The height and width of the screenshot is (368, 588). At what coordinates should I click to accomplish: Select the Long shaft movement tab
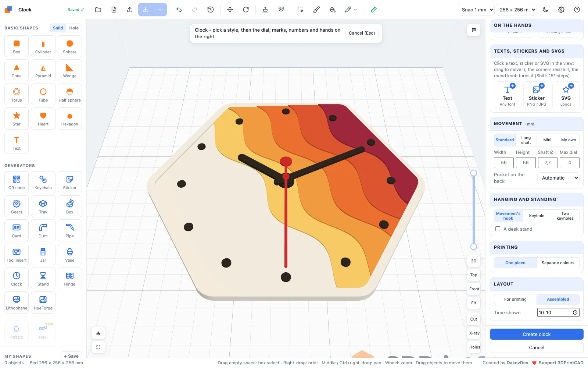(x=526, y=140)
